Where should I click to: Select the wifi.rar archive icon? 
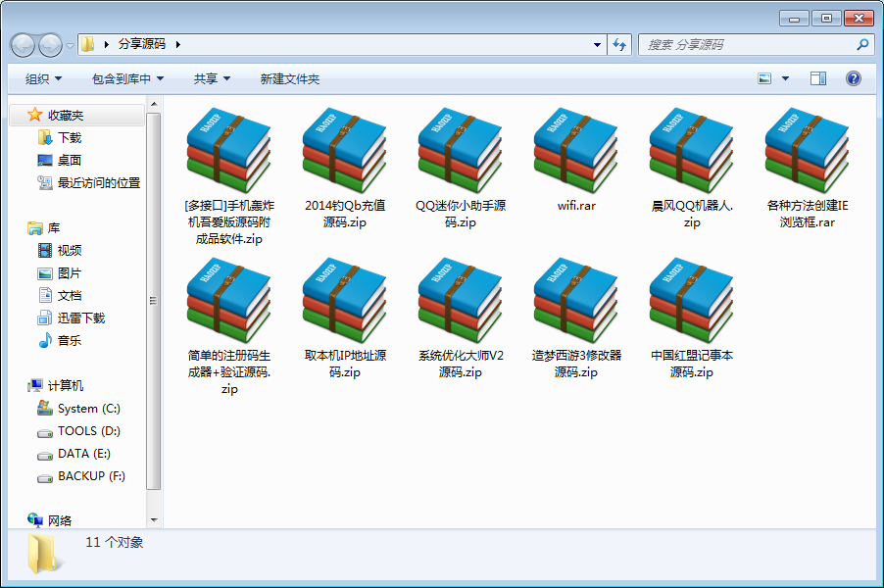point(576,150)
